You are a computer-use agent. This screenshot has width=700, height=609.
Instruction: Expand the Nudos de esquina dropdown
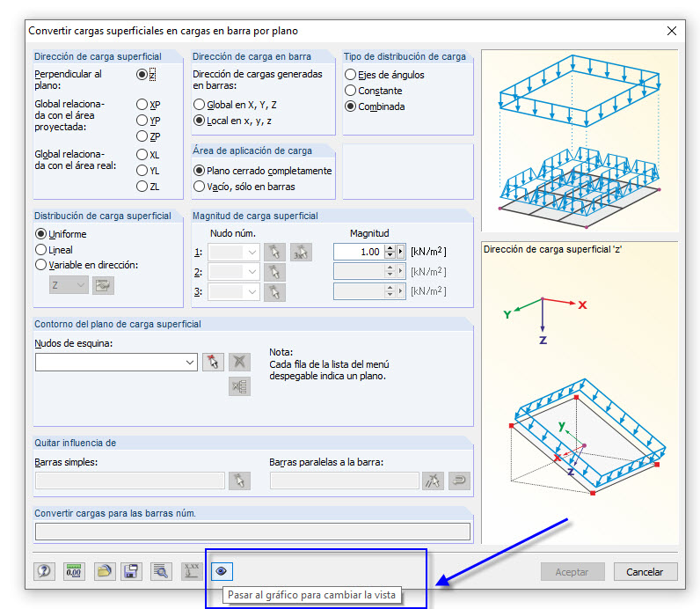(190, 362)
